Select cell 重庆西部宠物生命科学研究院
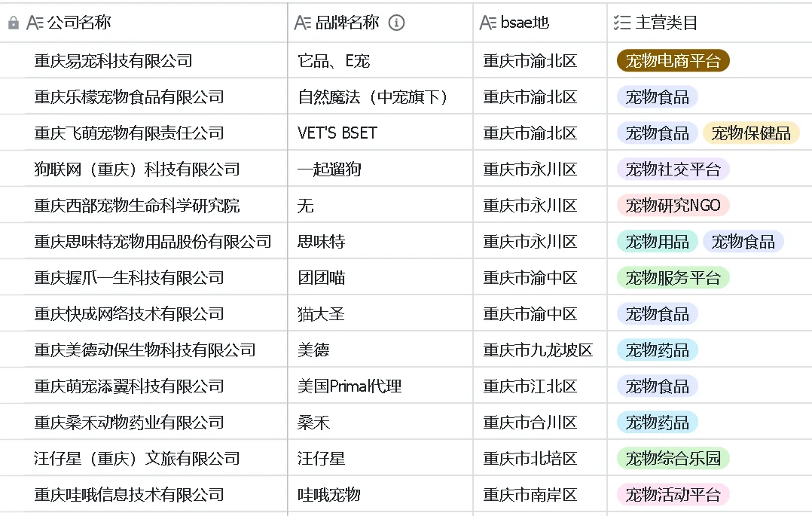 [143, 205]
